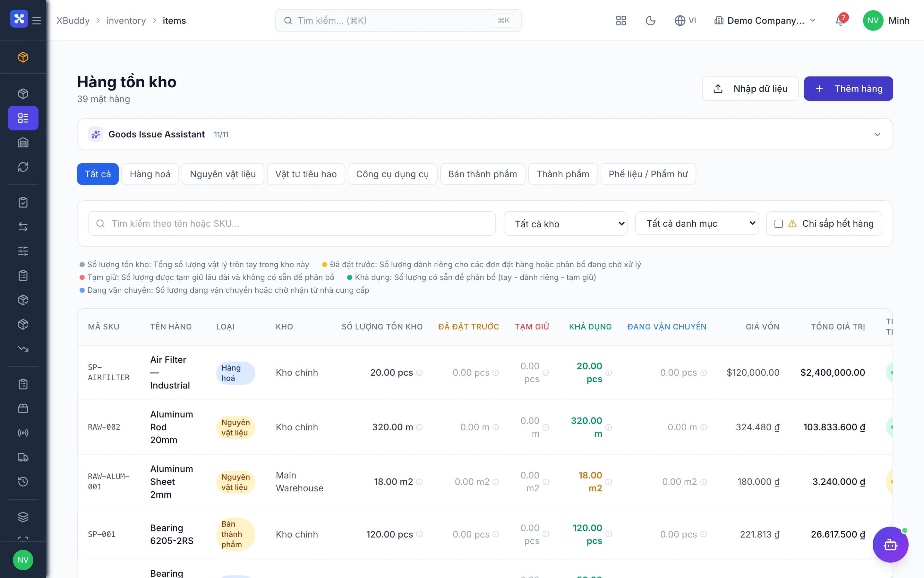924x578 pixels.
Task: Open the circular sync arrows sidebar icon
Action: click(x=23, y=167)
